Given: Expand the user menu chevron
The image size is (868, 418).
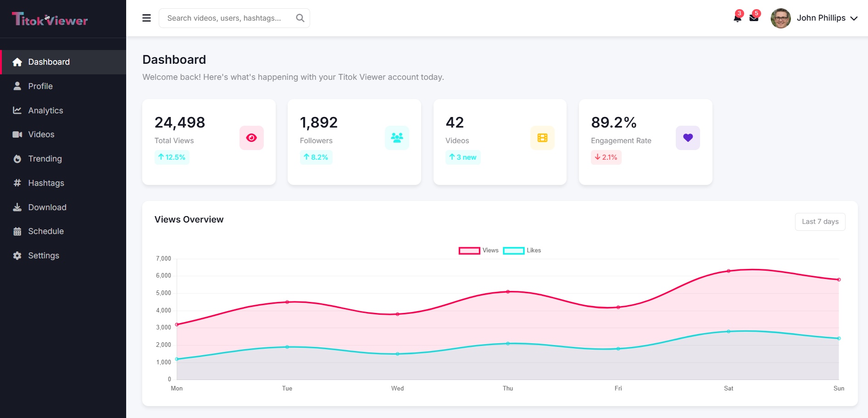Looking at the screenshot, I should coord(854,19).
